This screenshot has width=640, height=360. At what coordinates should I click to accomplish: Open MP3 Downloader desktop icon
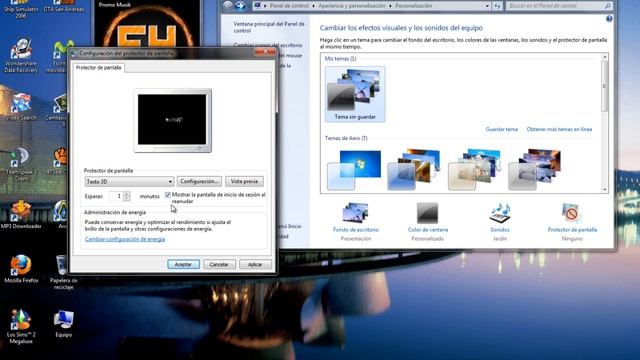click(21, 215)
